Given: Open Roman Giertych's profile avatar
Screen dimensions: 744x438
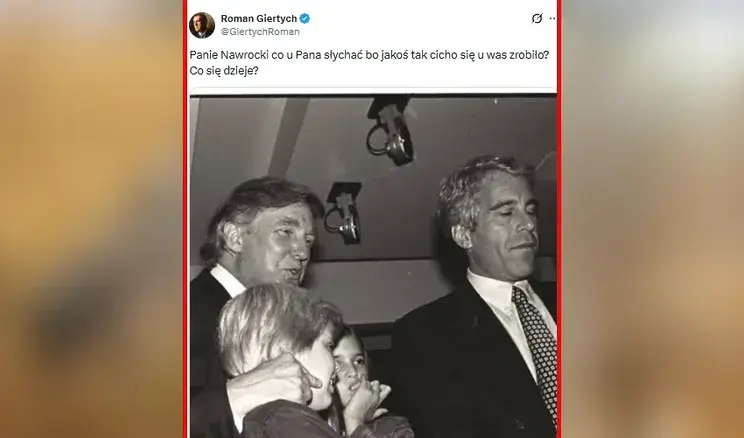Looking at the screenshot, I should 202,25.
